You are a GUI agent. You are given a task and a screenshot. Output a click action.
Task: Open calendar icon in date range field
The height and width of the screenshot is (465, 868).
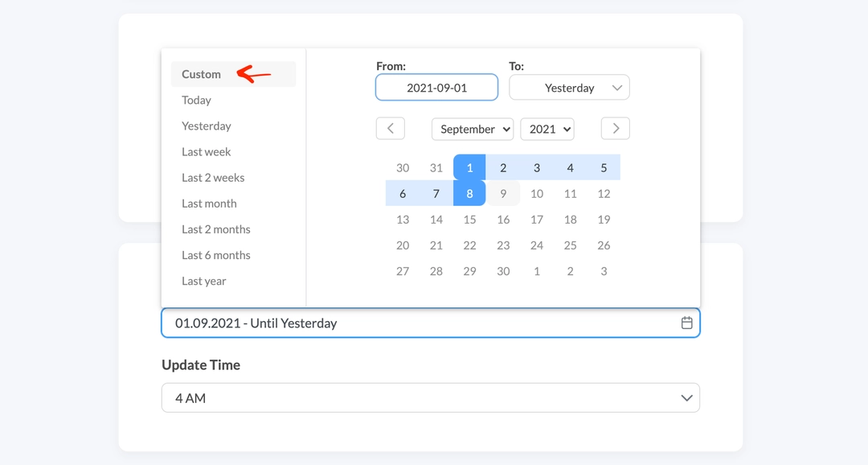[x=686, y=323]
